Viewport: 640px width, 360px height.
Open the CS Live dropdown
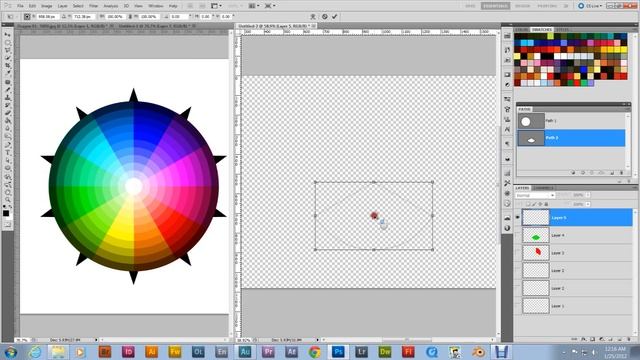pyautogui.click(x=590, y=6)
